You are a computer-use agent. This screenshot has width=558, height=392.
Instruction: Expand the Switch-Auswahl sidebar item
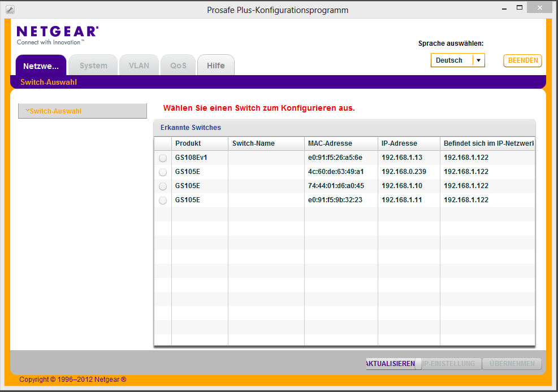pyautogui.click(x=82, y=111)
